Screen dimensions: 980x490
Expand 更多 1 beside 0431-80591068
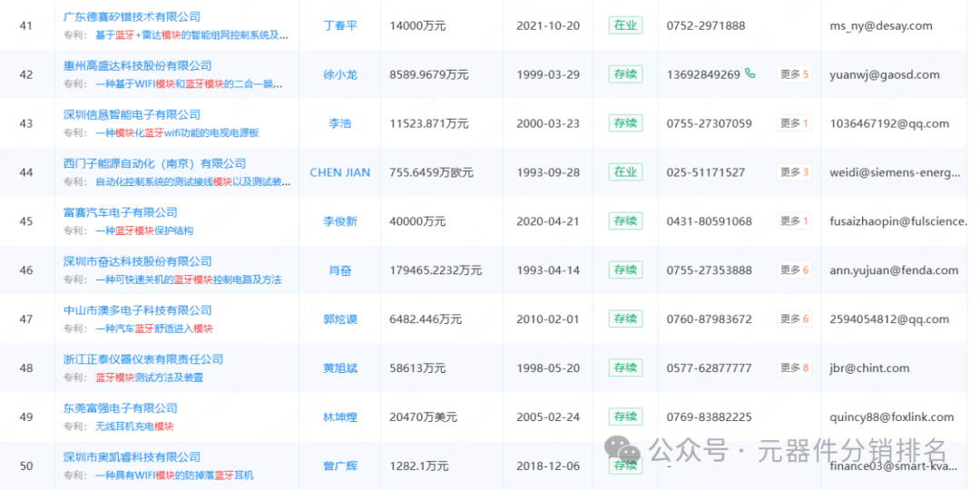pyautogui.click(x=794, y=220)
